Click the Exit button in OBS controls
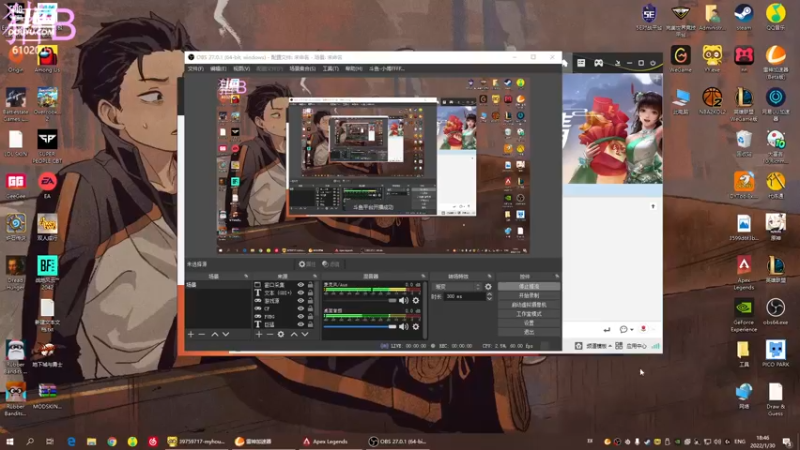This screenshot has width=800, height=450. pos(529,332)
